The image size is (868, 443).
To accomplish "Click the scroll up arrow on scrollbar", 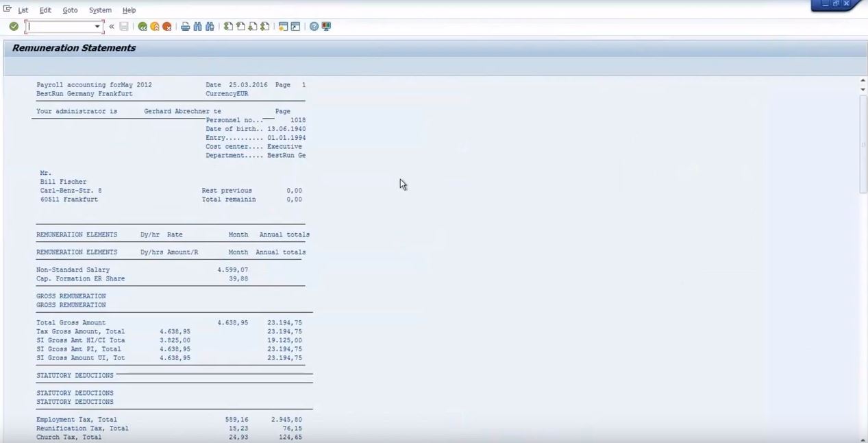I will [x=863, y=81].
